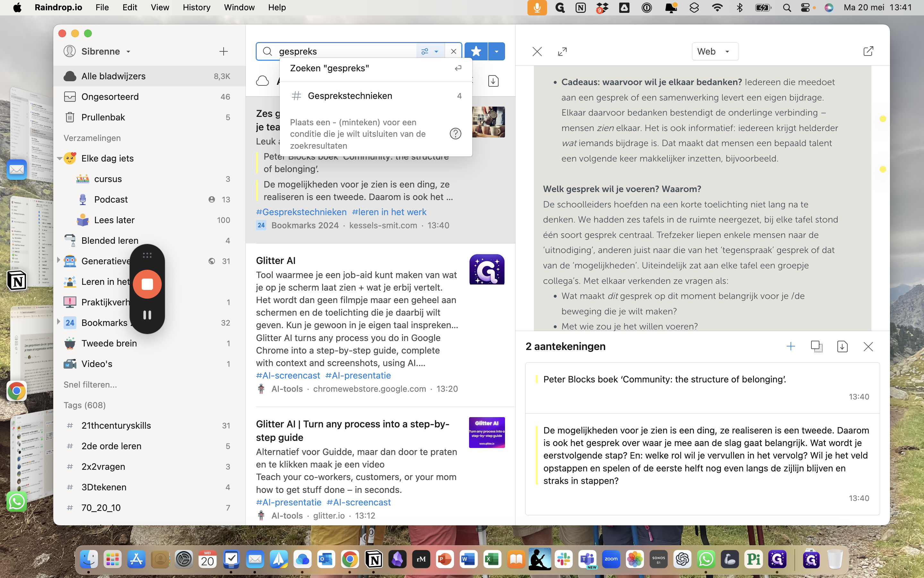
Task: Click #AI-presentatie tag on Glitter AI bookmark
Action: point(358,375)
